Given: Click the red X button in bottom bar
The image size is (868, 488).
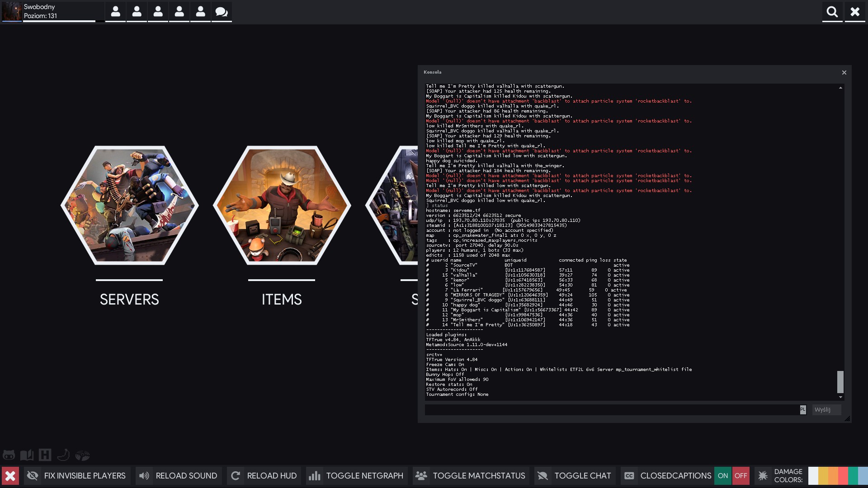Looking at the screenshot, I should pyautogui.click(x=10, y=476).
